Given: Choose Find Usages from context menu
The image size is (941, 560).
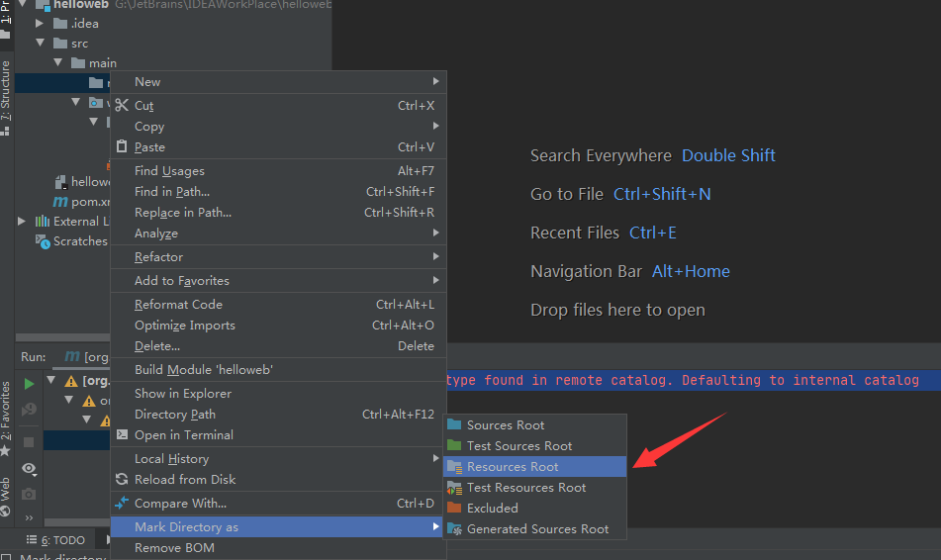Looking at the screenshot, I should coord(278,171).
